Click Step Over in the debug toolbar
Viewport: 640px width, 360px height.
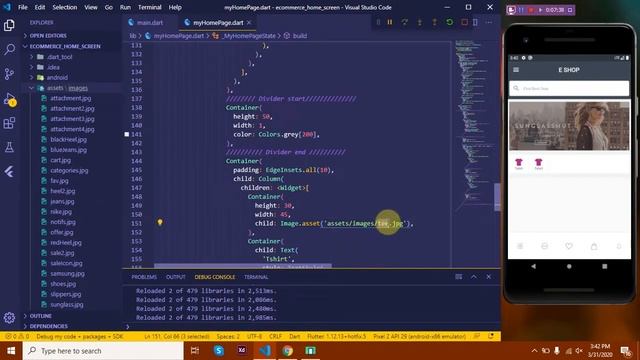404,22
